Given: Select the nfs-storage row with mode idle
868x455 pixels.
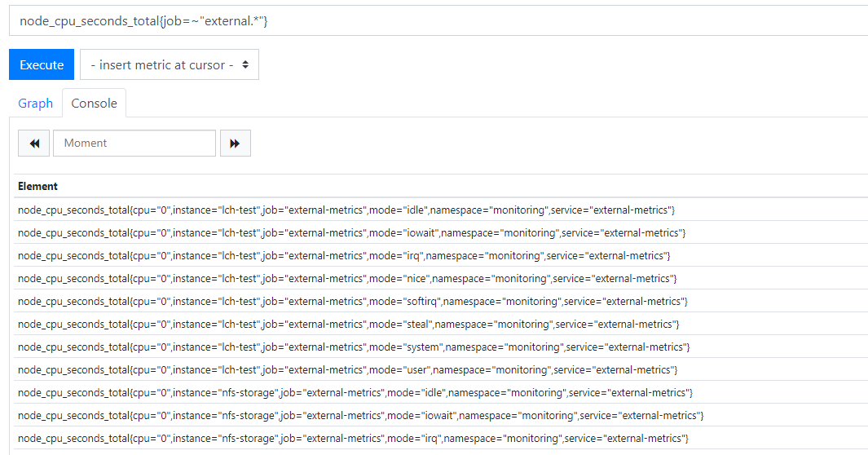Looking at the screenshot, I should [x=355, y=393].
